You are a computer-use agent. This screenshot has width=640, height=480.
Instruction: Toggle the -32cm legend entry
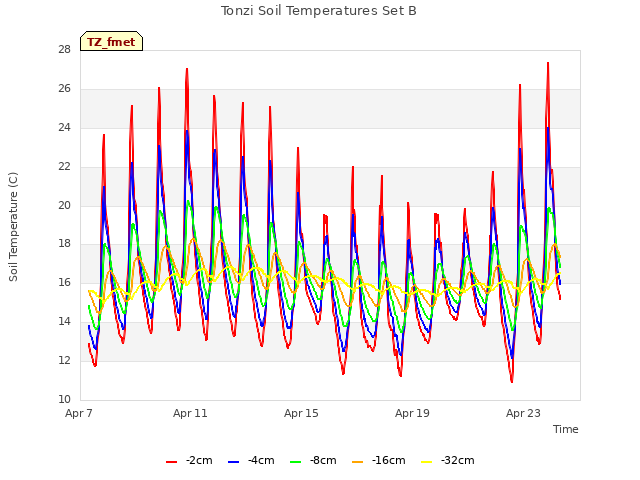[x=448, y=461]
